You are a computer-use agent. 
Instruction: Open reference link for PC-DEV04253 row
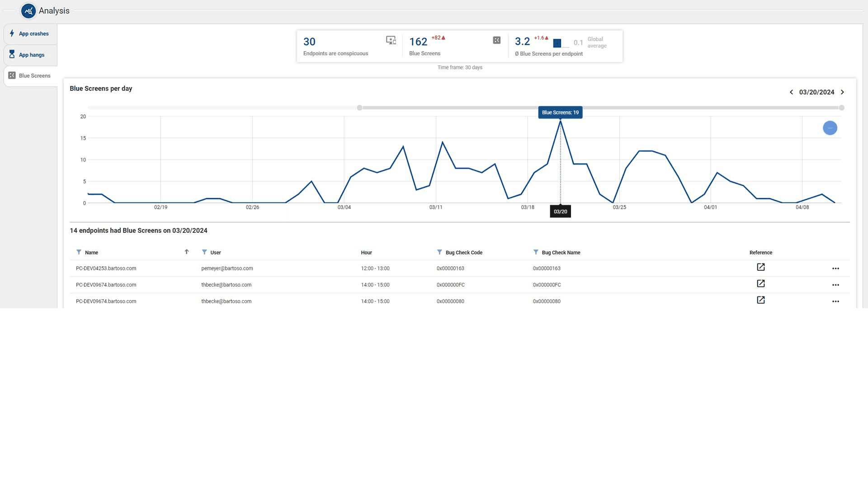coord(761,267)
